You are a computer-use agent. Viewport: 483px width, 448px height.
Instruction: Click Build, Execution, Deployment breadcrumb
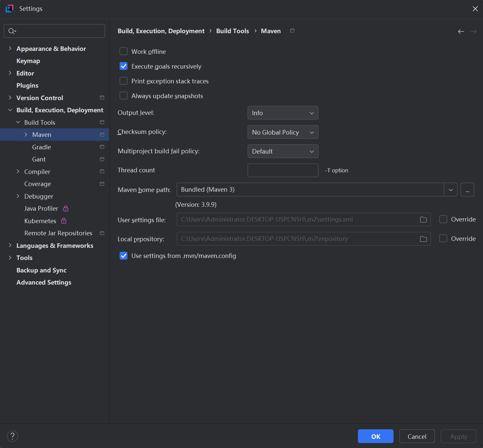coord(161,31)
